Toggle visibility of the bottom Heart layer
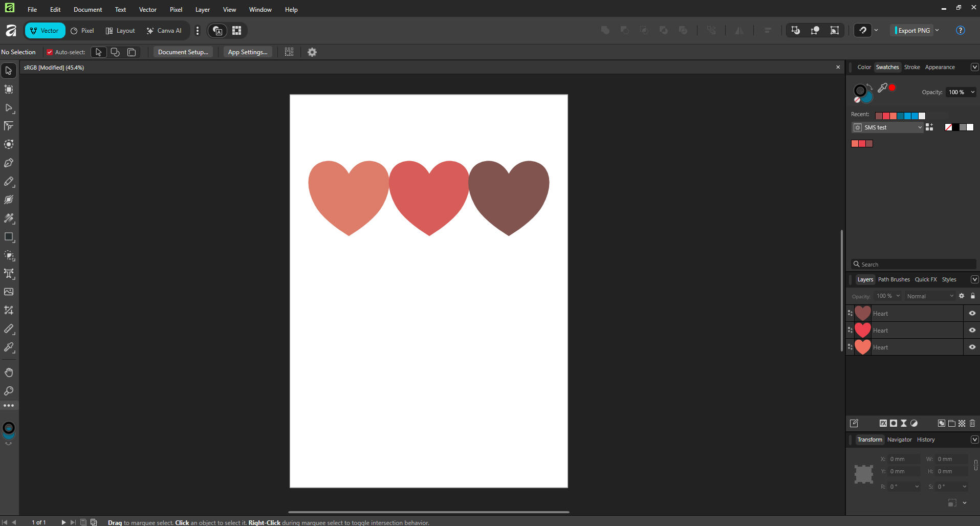This screenshot has width=980, height=526. point(972,347)
